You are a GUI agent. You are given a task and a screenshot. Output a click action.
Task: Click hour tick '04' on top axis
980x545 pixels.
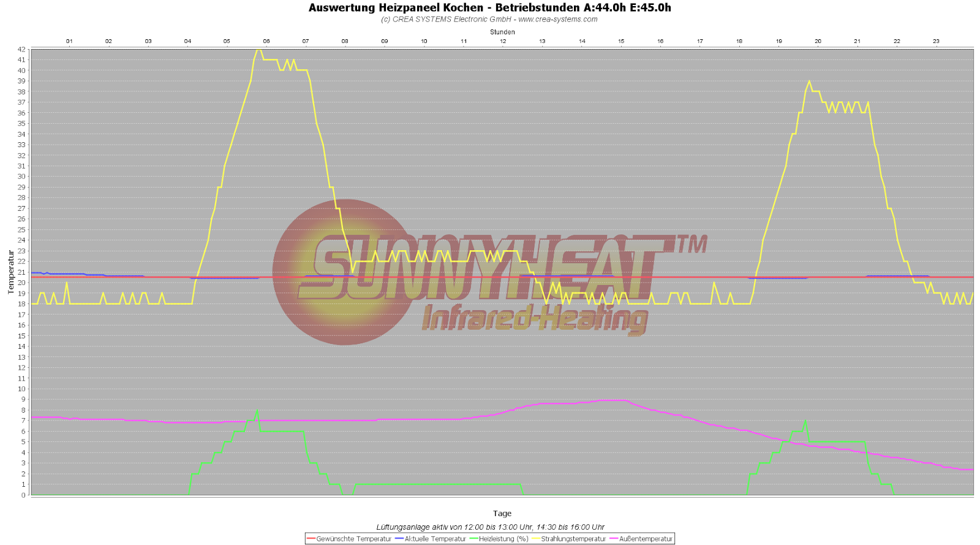coord(187,41)
